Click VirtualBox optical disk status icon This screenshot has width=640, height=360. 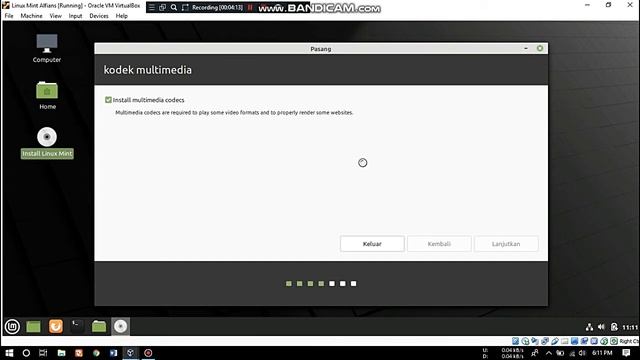[x=525, y=341]
